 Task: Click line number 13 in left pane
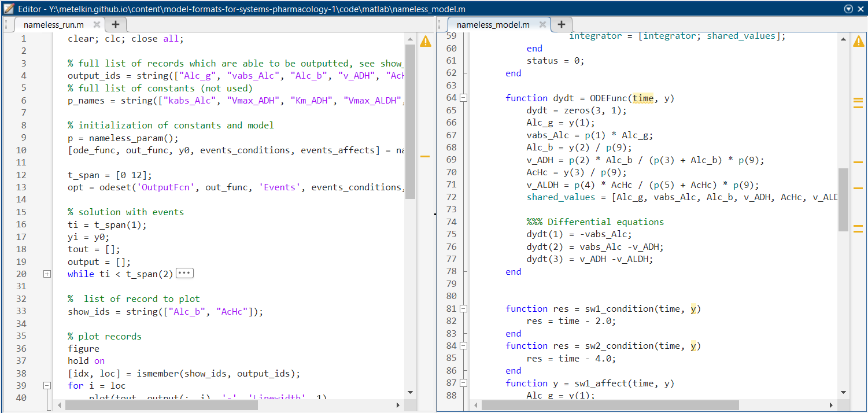21,187
